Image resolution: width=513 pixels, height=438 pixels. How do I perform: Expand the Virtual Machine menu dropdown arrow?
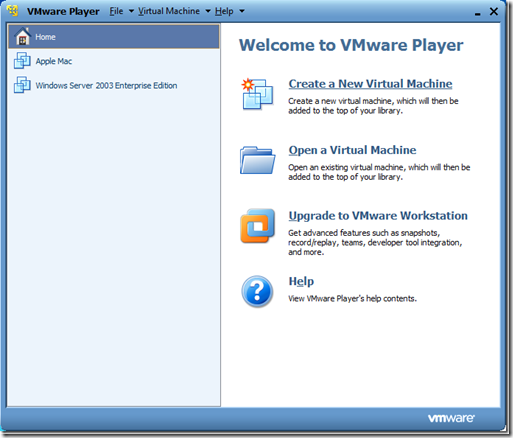click(x=208, y=11)
